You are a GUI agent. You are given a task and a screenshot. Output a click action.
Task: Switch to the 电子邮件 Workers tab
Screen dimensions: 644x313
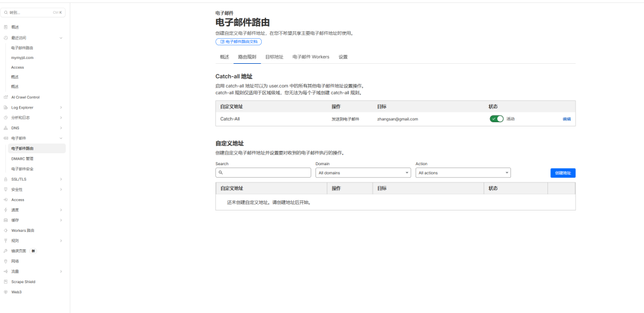(311, 57)
